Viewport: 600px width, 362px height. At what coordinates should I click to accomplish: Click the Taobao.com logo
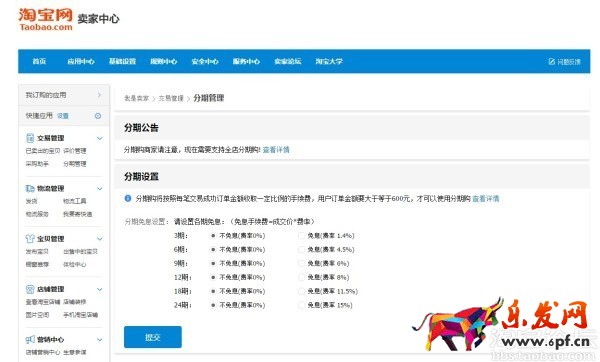click(46, 19)
